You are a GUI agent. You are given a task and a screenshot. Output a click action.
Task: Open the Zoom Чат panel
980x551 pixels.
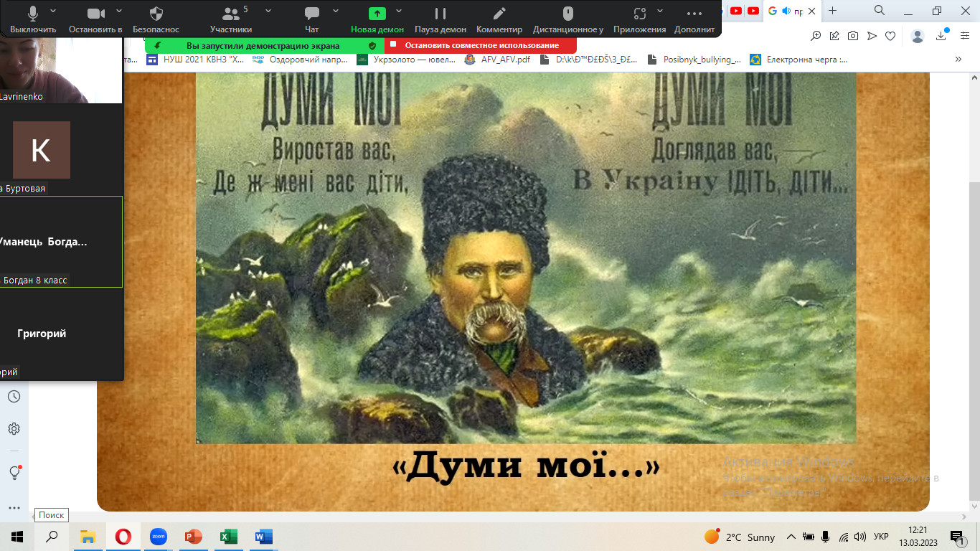coord(311,19)
